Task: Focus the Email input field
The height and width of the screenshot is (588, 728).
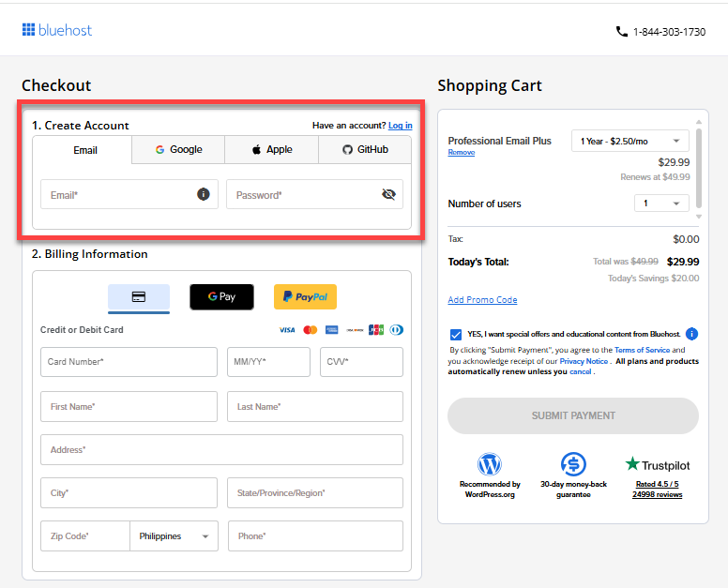Action: pos(129,194)
